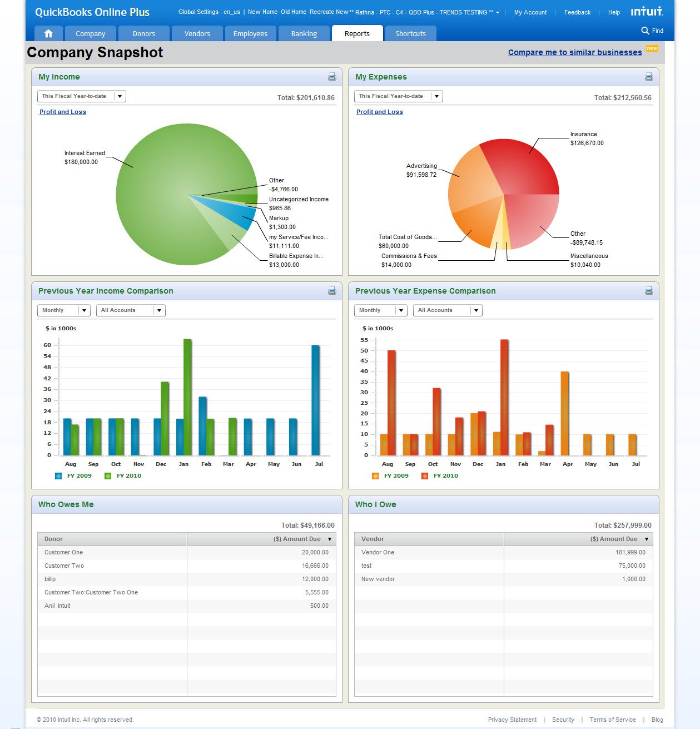This screenshot has height=729, width=700.
Task: Open My Expenses date range dropdown
Action: click(436, 96)
